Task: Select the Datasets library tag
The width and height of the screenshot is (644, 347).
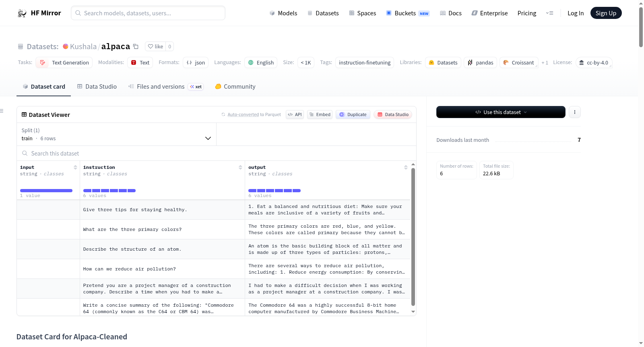Action: (443, 62)
